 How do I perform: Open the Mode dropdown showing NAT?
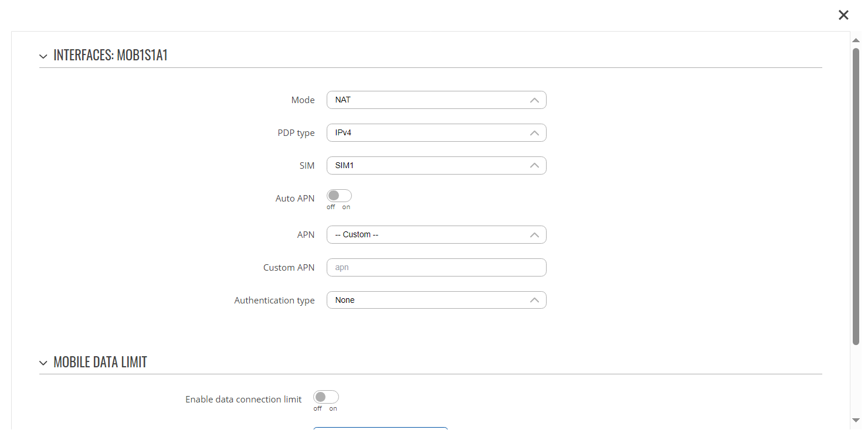[x=436, y=100]
